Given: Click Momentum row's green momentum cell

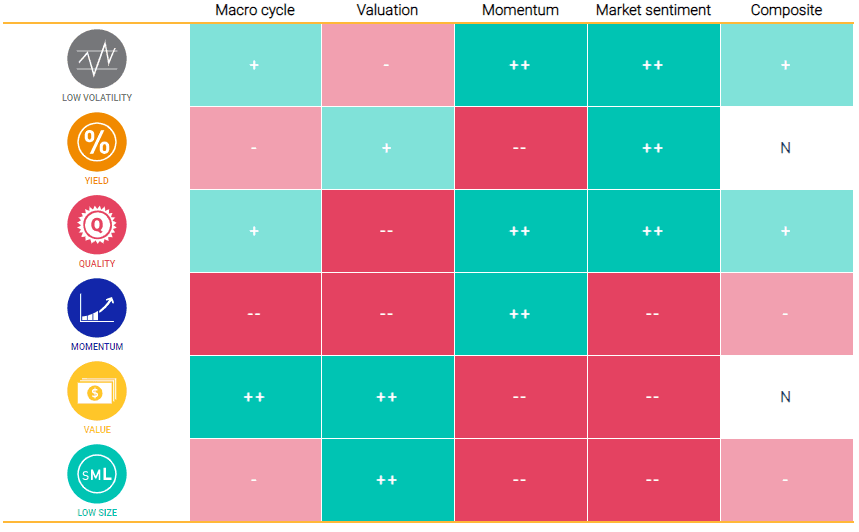Looking at the screenshot, I should click(520, 314).
